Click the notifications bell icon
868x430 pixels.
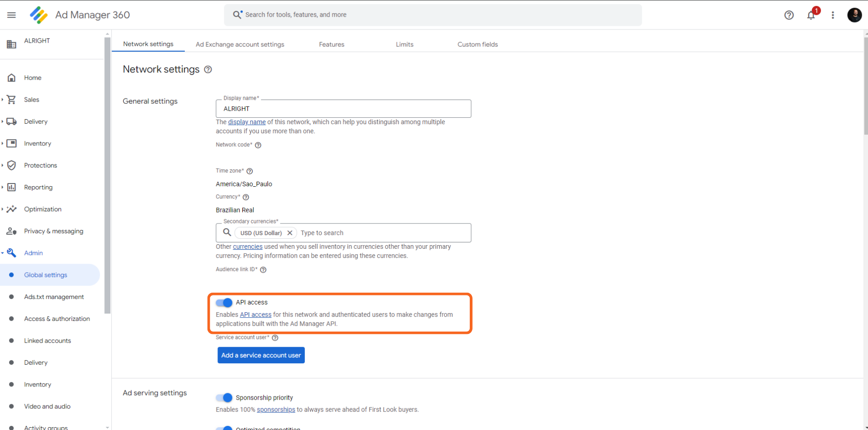pyautogui.click(x=810, y=15)
